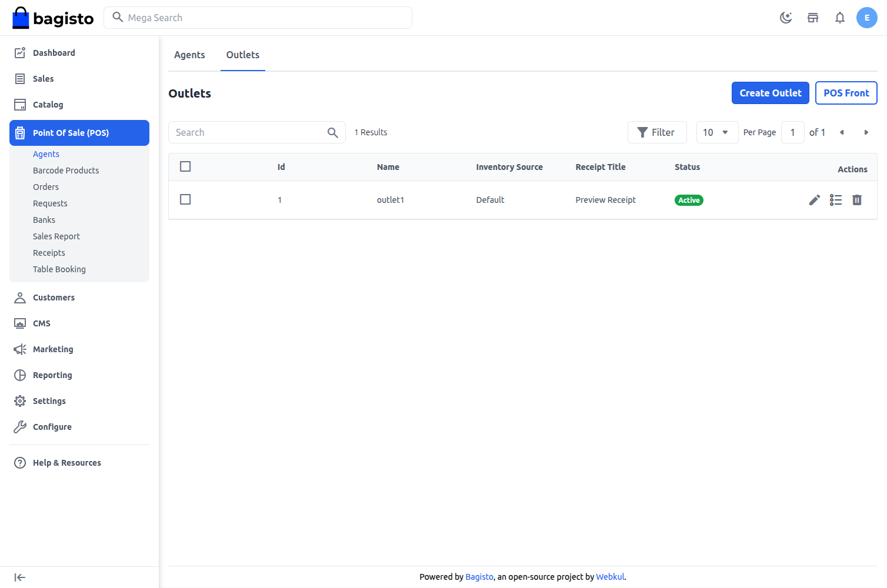Viewport: 887px width, 588px height.
Task: Sort by the Name column header
Action: (x=388, y=167)
